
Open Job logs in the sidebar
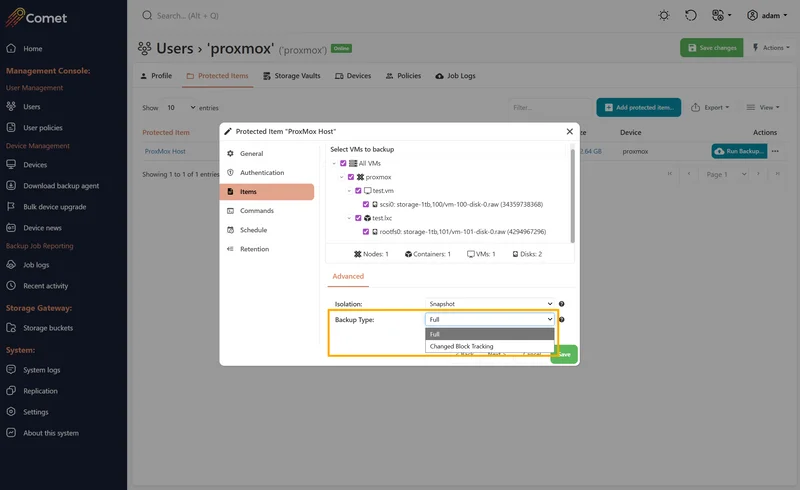(x=36, y=265)
